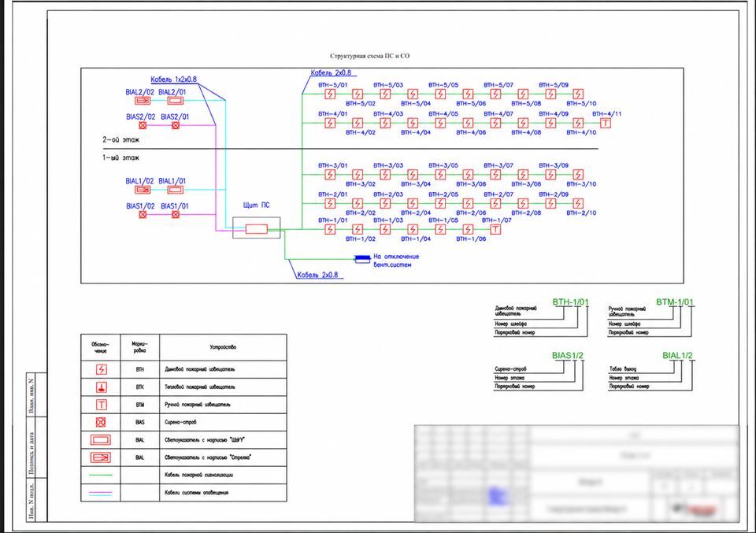Click the 'Щит ПС' panel label
756x533 pixels.
tap(257, 205)
